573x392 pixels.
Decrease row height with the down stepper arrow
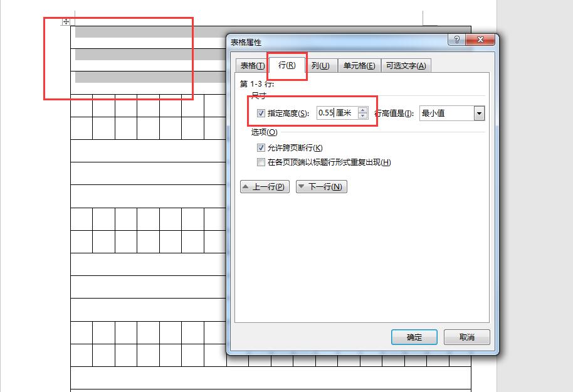[362, 116]
